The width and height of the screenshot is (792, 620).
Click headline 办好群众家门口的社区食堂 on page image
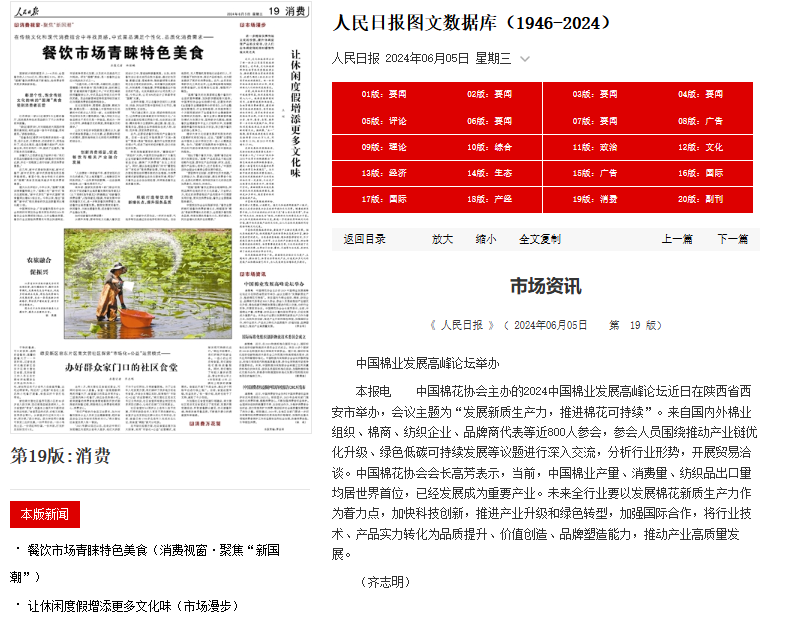coord(121,367)
